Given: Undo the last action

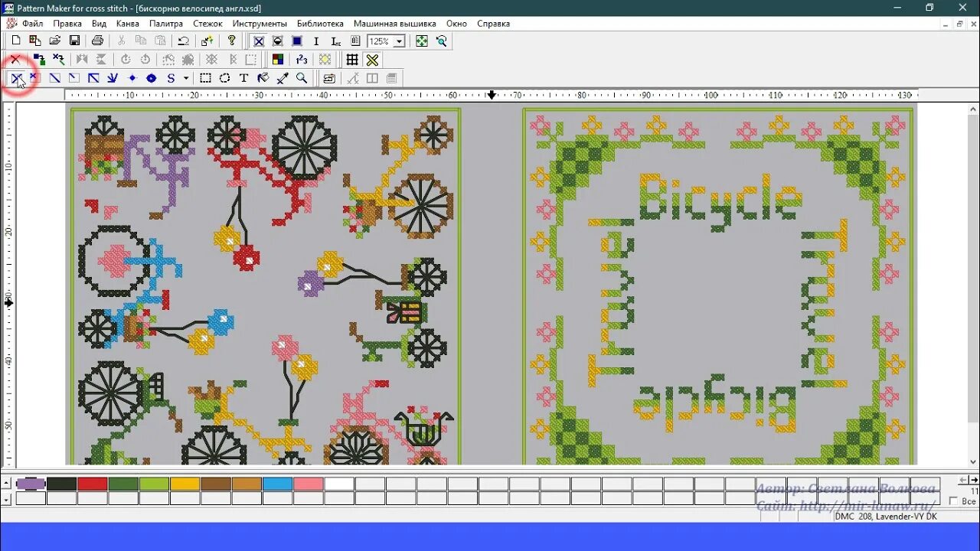Looking at the screenshot, I should point(184,41).
